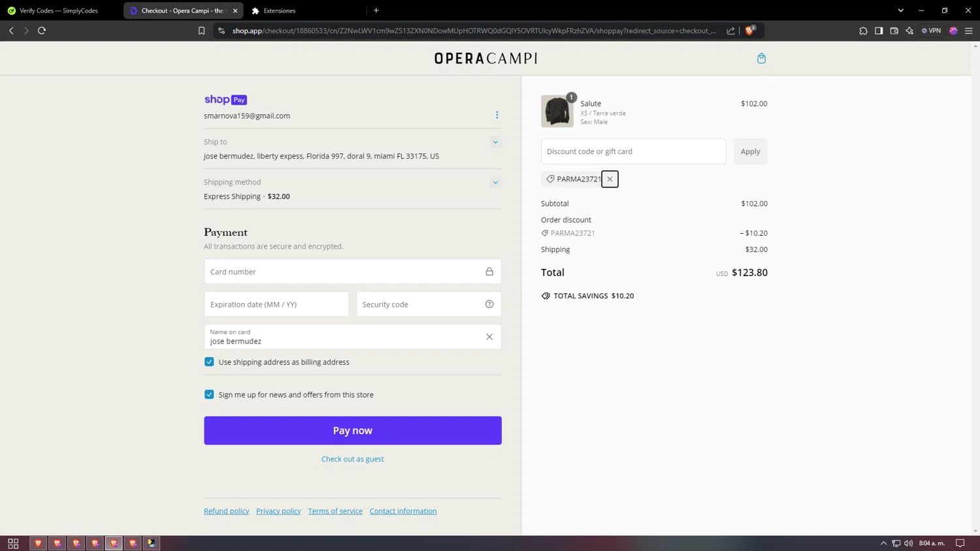The width and height of the screenshot is (980, 551).
Task: Open taskbar volume control
Action: (909, 543)
